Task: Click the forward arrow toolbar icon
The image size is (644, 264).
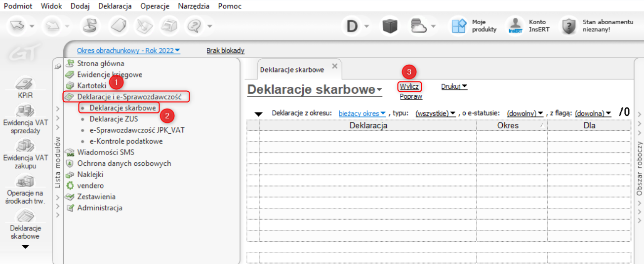Action: pos(53,26)
